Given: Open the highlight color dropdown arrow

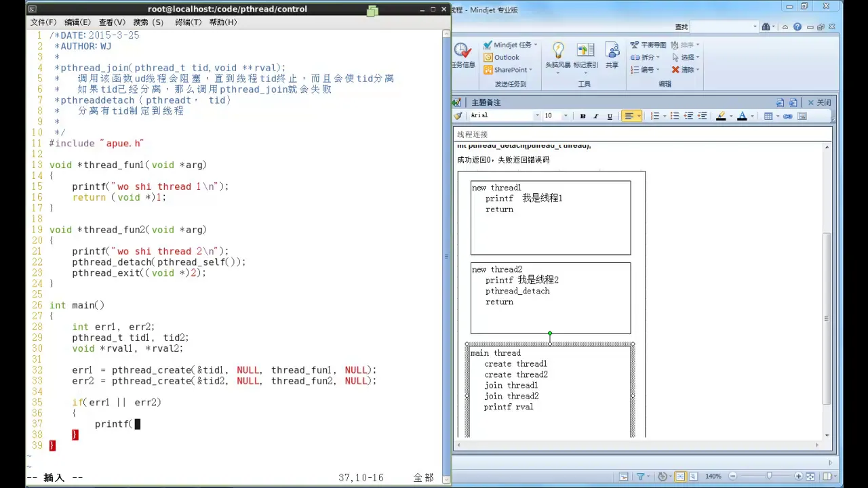Looking at the screenshot, I should tap(731, 116).
